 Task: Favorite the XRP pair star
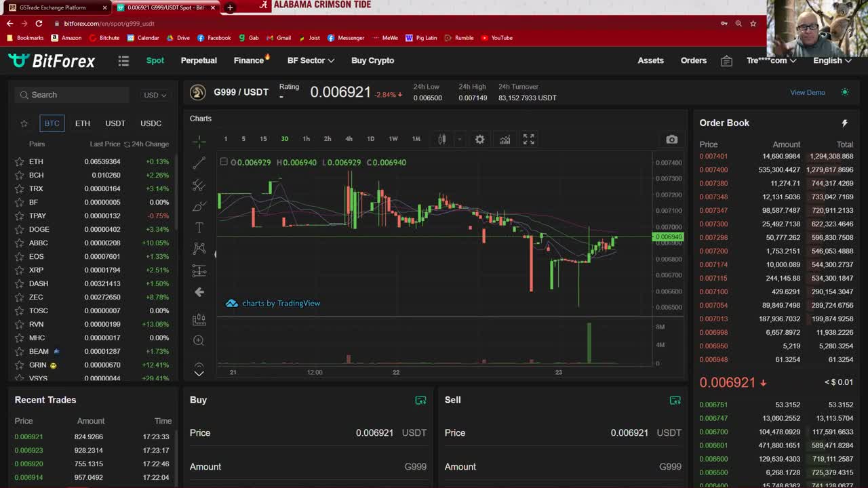[19, 270]
